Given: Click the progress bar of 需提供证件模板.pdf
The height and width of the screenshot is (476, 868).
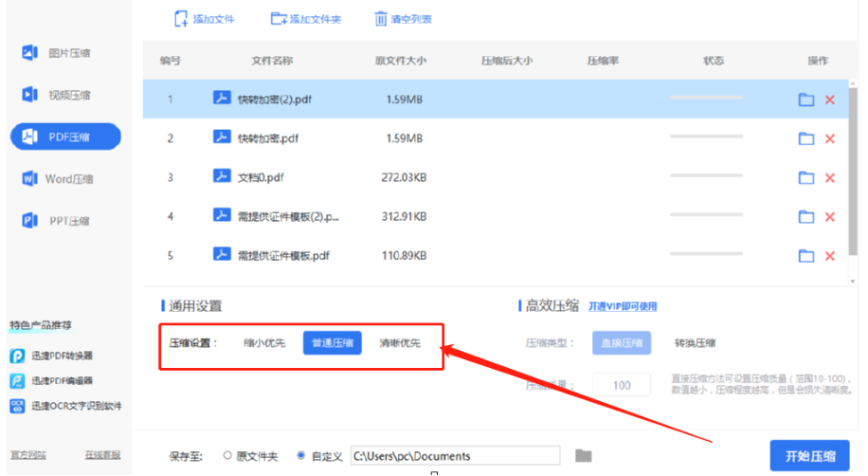Looking at the screenshot, I should (706, 254).
